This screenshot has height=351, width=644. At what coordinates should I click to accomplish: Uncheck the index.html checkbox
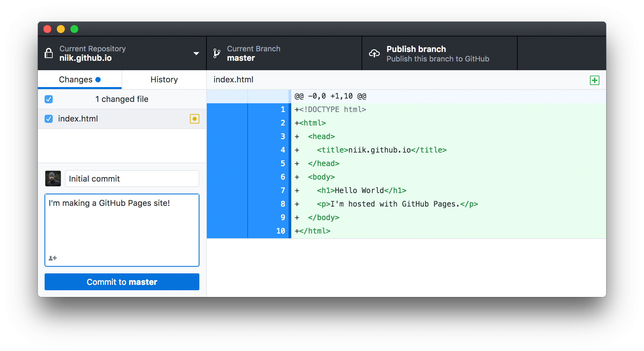(49, 119)
